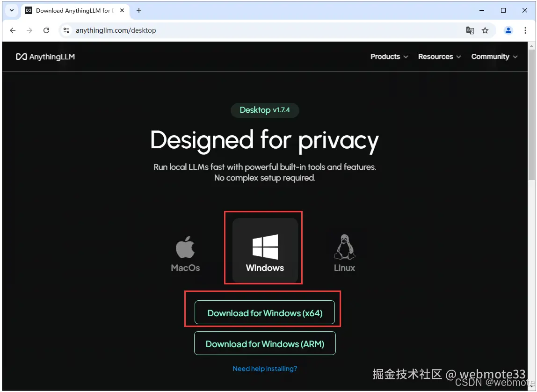The image size is (537, 392).
Task: Select the Windows platform icon
Action: [265, 251]
